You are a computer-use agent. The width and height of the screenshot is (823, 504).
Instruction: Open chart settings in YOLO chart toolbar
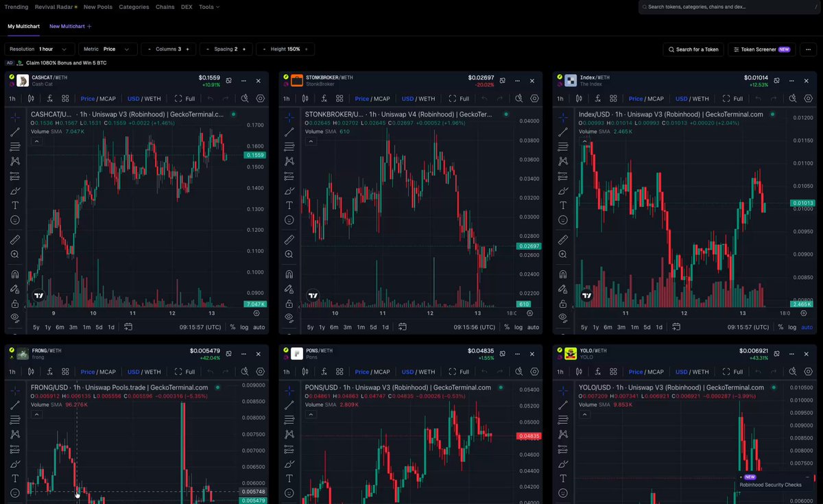tap(809, 372)
